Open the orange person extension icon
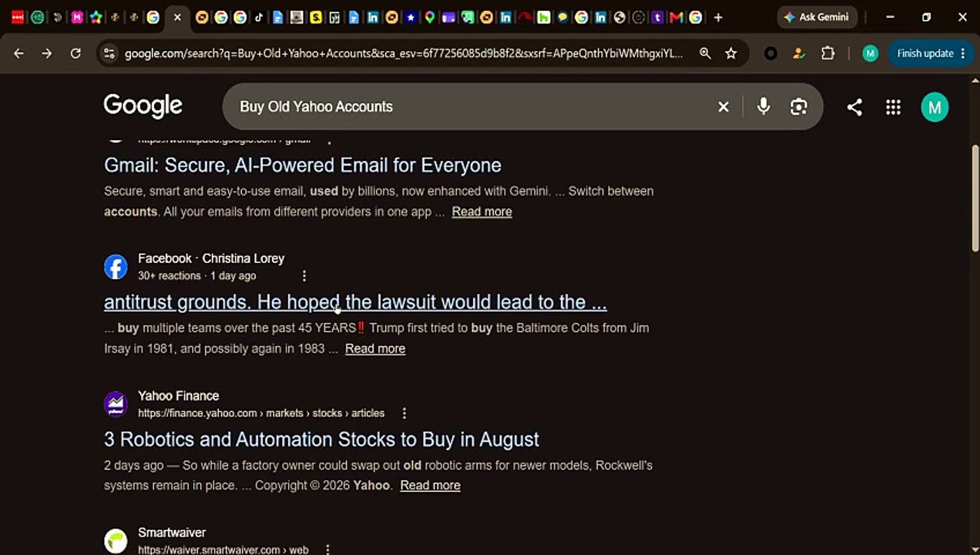 (x=799, y=53)
